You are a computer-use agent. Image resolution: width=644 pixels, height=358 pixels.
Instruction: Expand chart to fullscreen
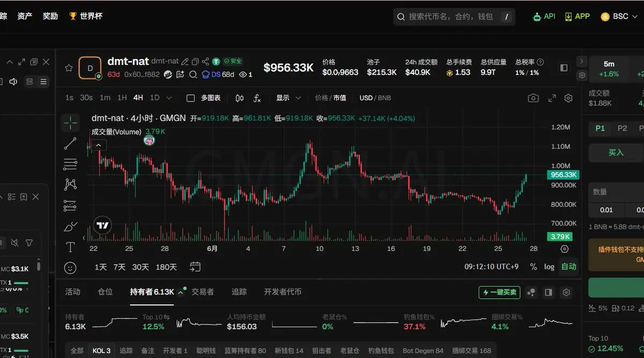coord(552,98)
